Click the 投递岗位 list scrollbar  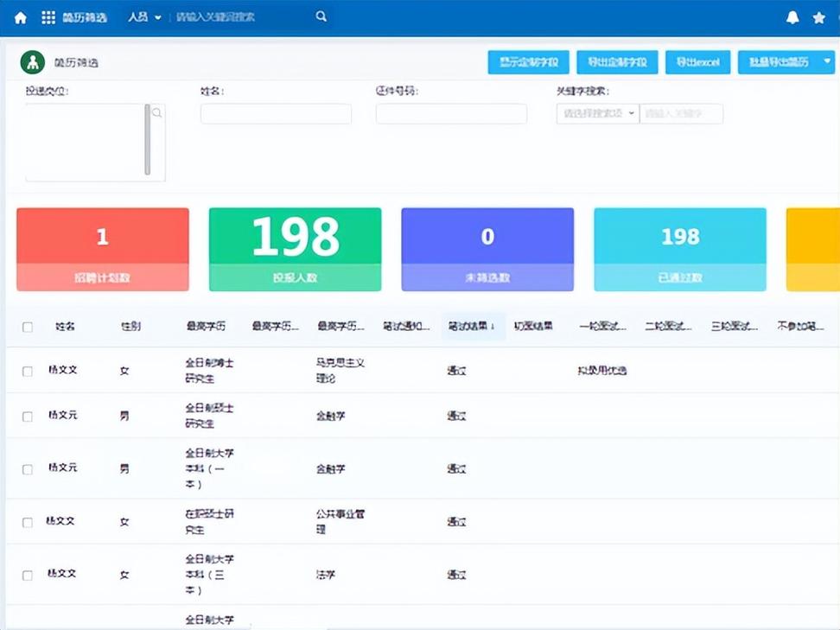point(147,139)
